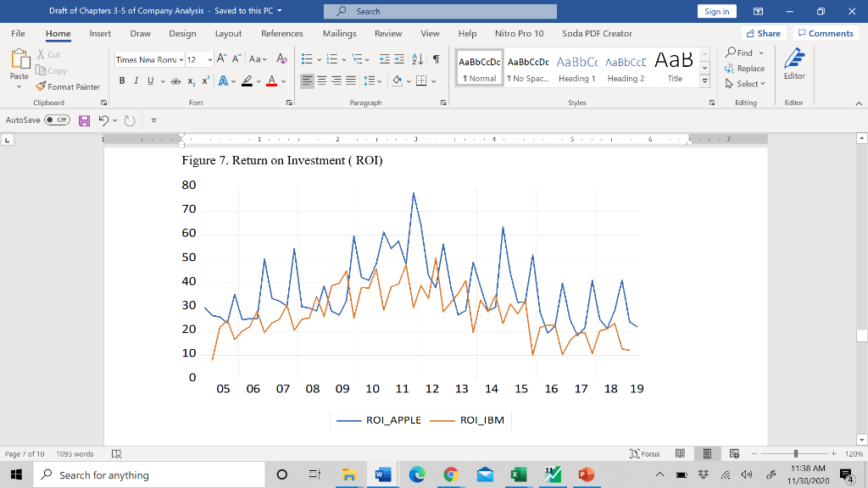This screenshot has height=488, width=868.
Task: Show paragraph marks with the ¶ button
Action: (x=436, y=59)
